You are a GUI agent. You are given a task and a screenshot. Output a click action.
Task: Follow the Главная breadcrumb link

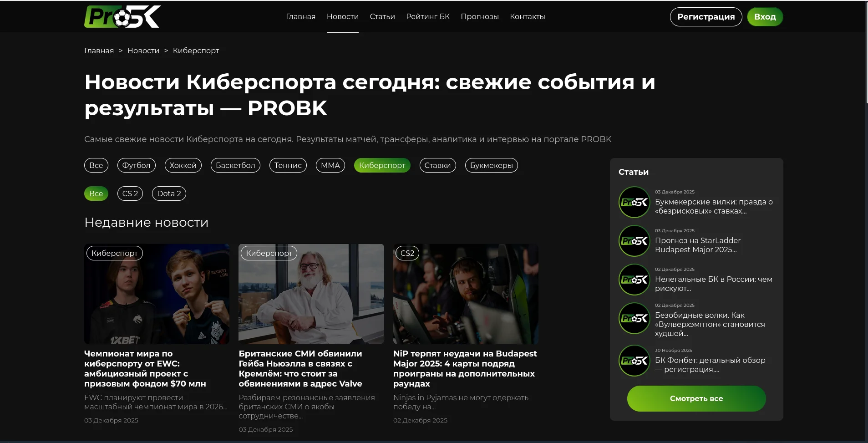pyautogui.click(x=99, y=51)
